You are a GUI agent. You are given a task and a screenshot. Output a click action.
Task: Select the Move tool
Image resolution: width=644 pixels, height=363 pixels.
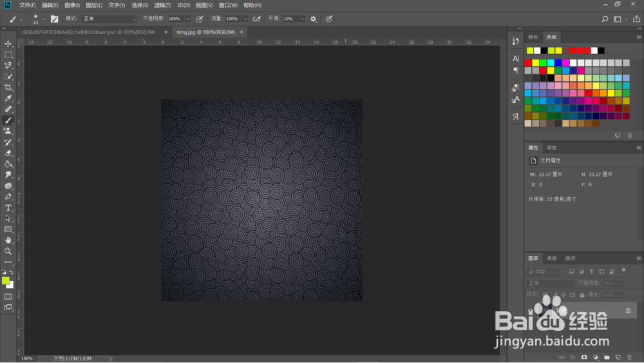point(8,44)
